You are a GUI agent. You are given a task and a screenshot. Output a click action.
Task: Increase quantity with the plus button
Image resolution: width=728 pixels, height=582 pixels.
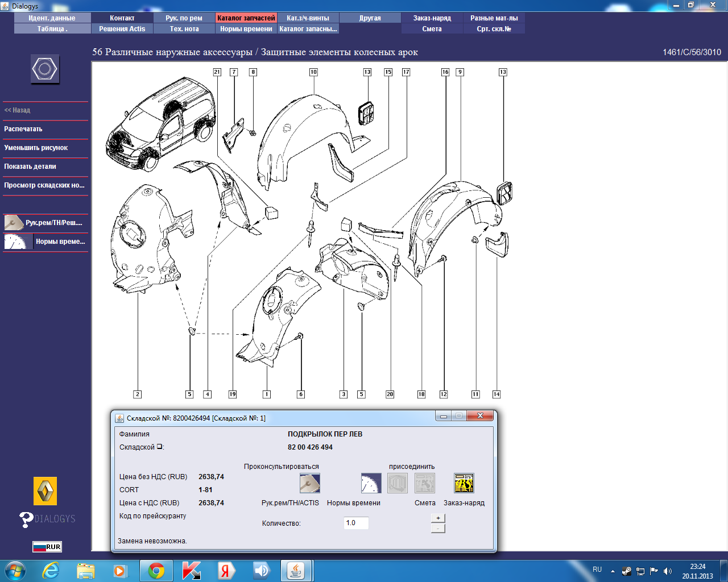pos(438,518)
